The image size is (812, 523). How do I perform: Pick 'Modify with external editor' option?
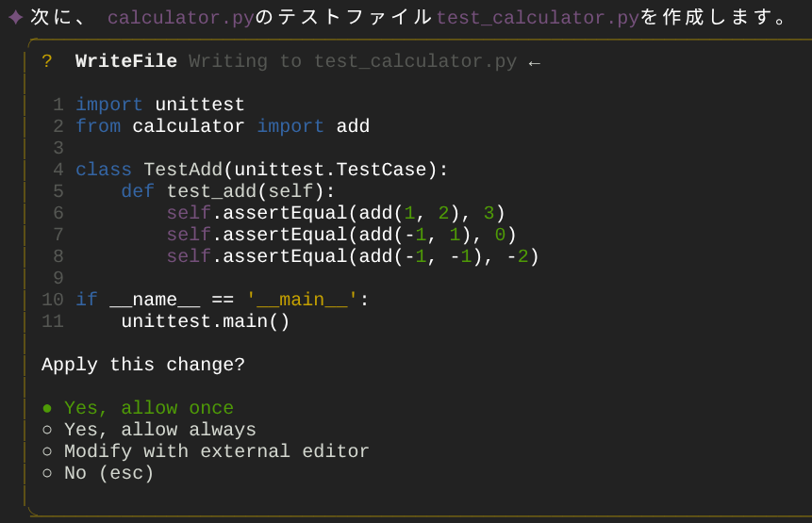tap(206, 451)
